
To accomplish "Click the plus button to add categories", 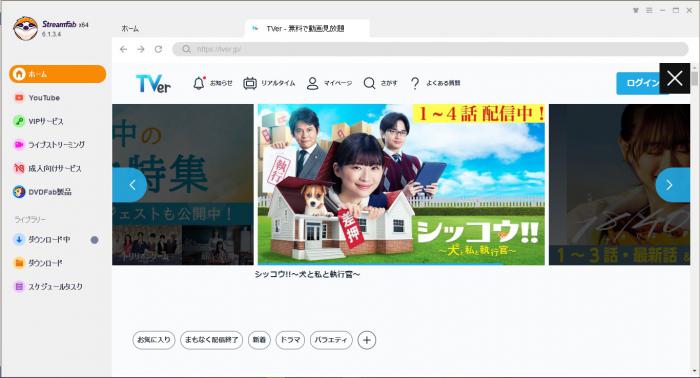I will pyautogui.click(x=367, y=340).
